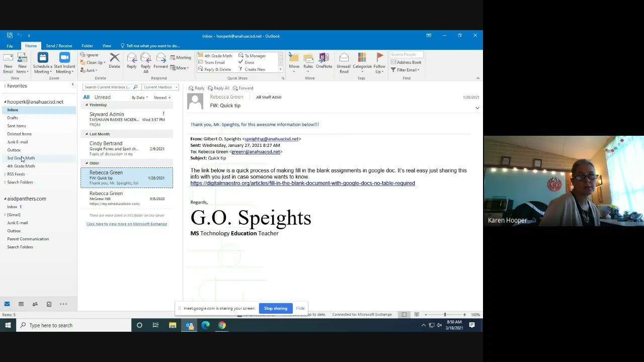Open the digitalmaestro.org article link

coord(302,183)
